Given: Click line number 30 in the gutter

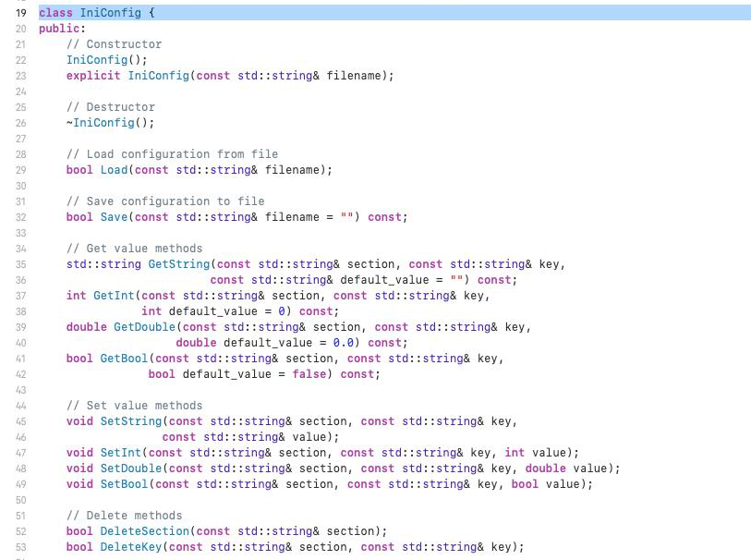Looking at the screenshot, I should pyautogui.click(x=21, y=186).
